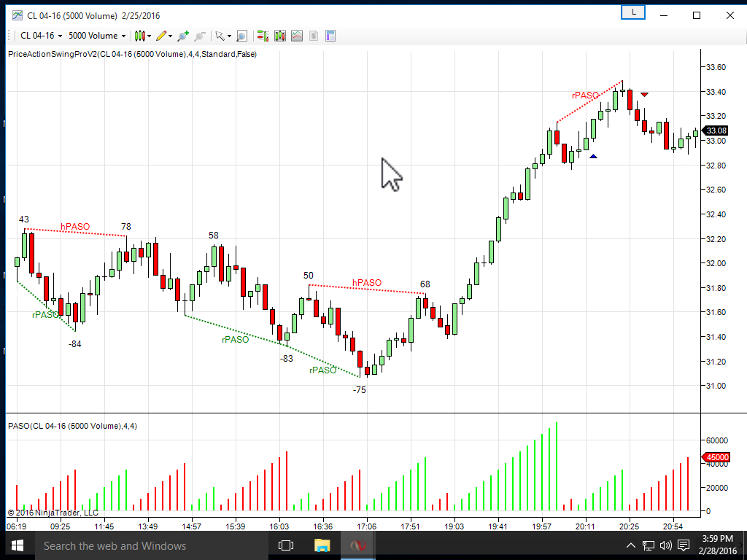The height and width of the screenshot is (560, 747).
Task: Click the -75 swing low label
Action: point(359,390)
